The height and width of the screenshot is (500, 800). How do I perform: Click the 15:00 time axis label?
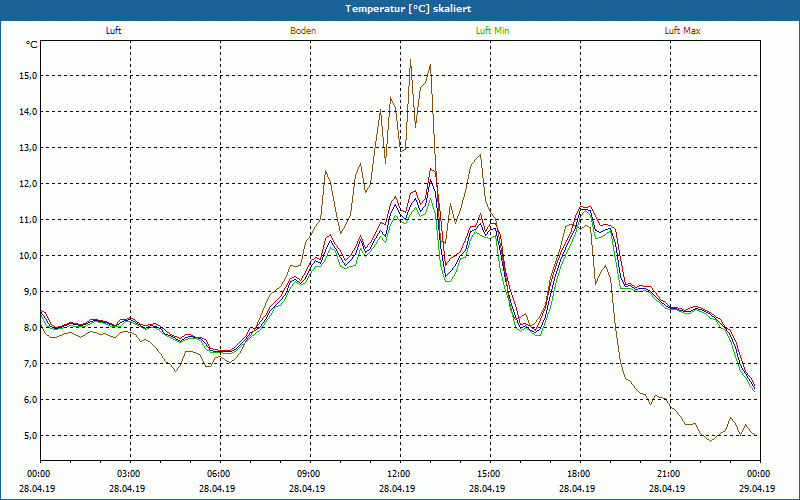click(488, 474)
